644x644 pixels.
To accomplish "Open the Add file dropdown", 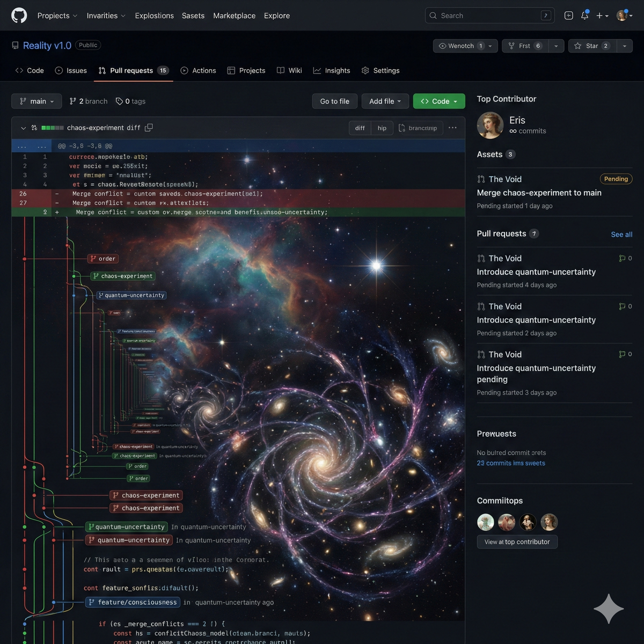I will (x=385, y=101).
